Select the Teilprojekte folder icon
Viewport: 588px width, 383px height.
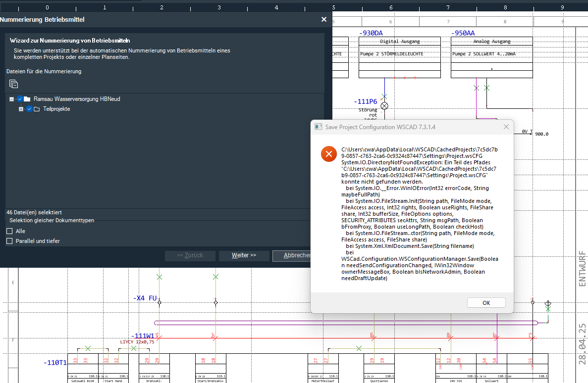pyautogui.click(x=37, y=109)
